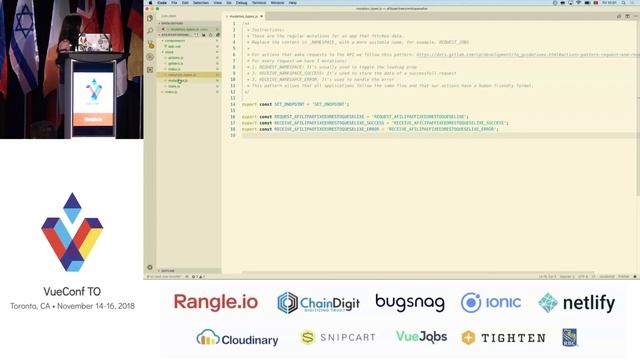Open the Terminal menu

click(x=259, y=3)
